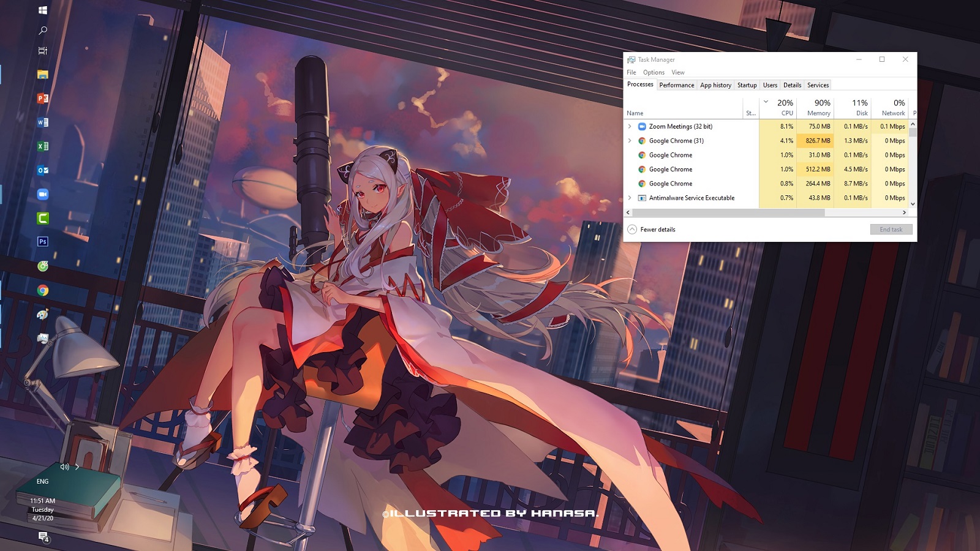The image size is (980, 551).
Task: Sort by the 90% Memory column header
Action: click(815, 108)
